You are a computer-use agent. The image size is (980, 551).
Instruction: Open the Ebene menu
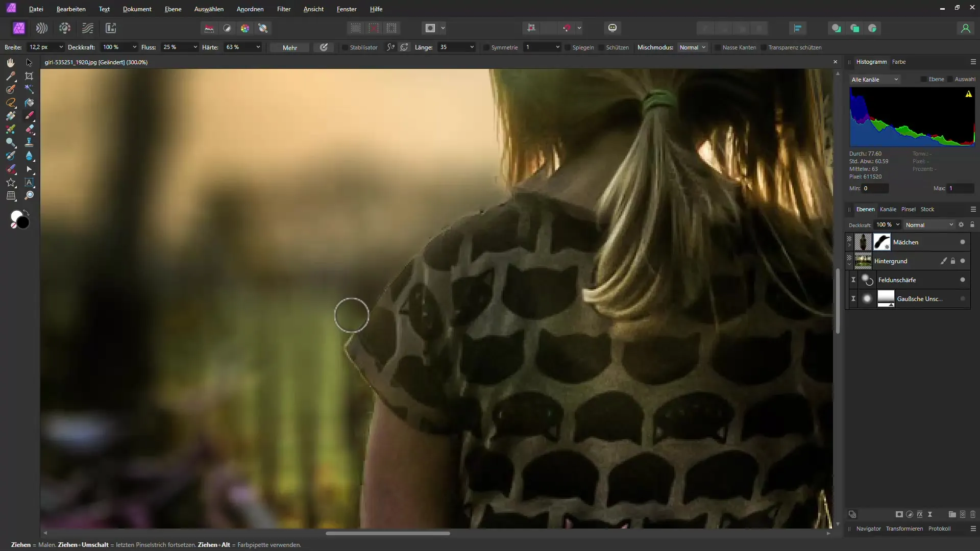(x=173, y=9)
